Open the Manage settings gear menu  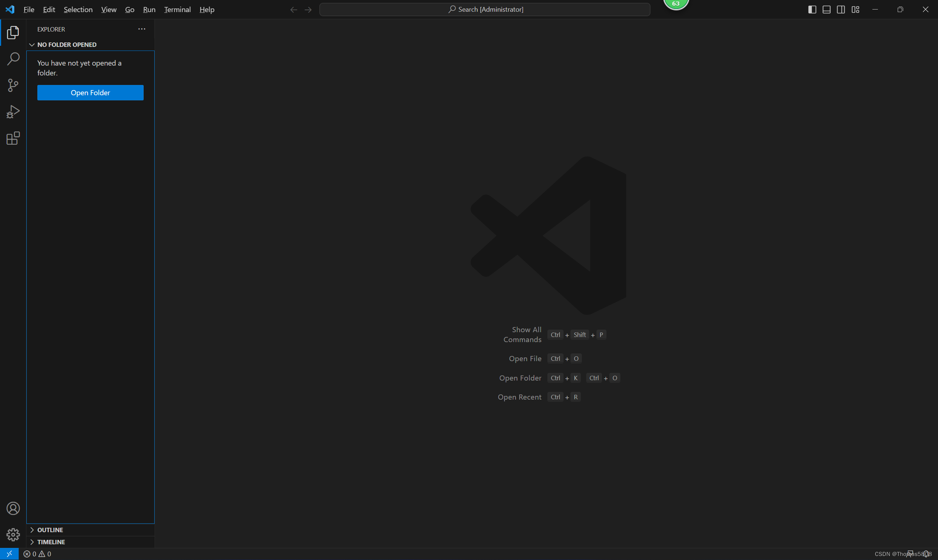pyautogui.click(x=13, y=535)
